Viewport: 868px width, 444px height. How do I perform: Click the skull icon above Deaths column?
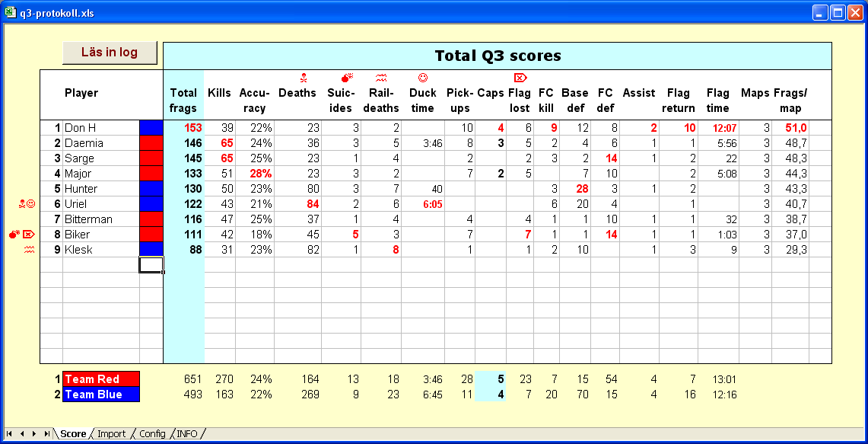click(x=304, y=77)
